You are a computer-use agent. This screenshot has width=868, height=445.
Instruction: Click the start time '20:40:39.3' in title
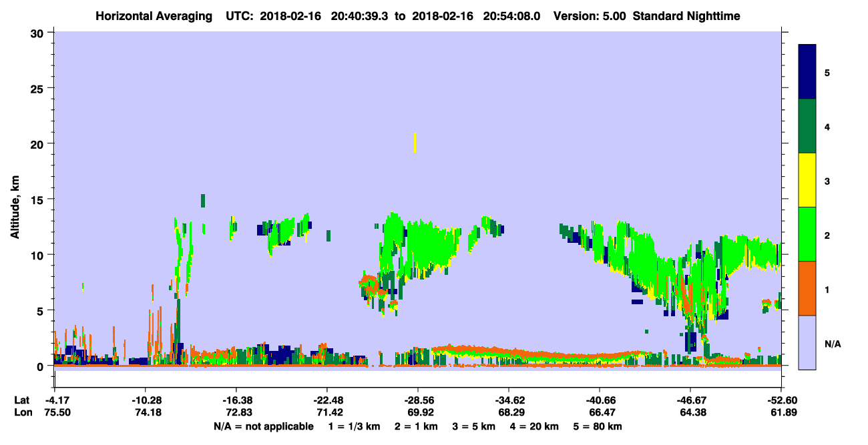[x=361, y=16]
